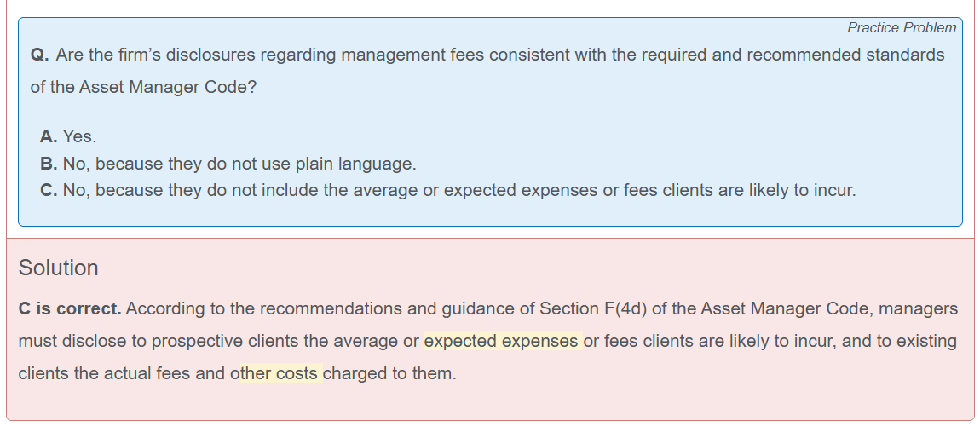The height and width of the screenshot is (444, 980).
Task: Click 'charged to them.' ending the solution
Action: tap(390, 374)
